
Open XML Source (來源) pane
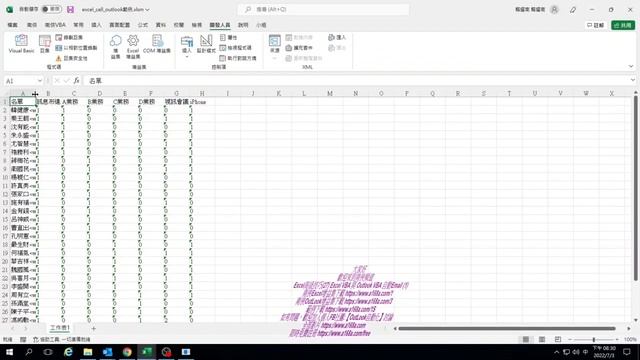(275, 44)
